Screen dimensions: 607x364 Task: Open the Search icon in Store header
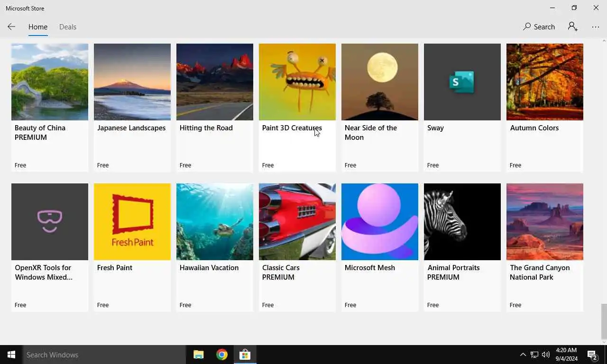[x=539, y=27]
